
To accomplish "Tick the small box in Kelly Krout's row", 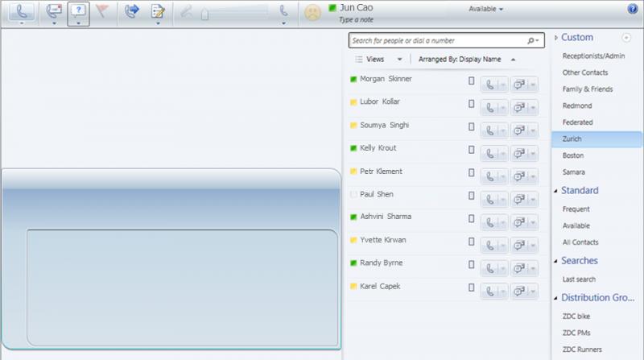I will pos(472,150).
